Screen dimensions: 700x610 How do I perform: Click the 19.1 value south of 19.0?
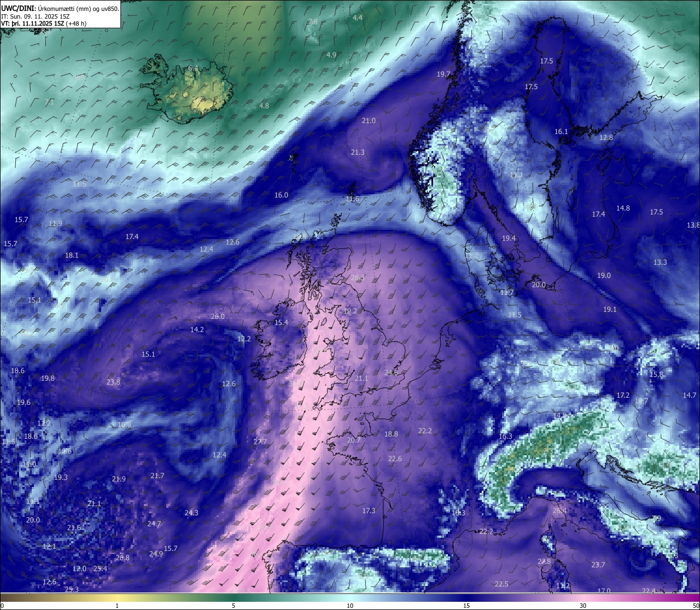click(x=610, y=310)
